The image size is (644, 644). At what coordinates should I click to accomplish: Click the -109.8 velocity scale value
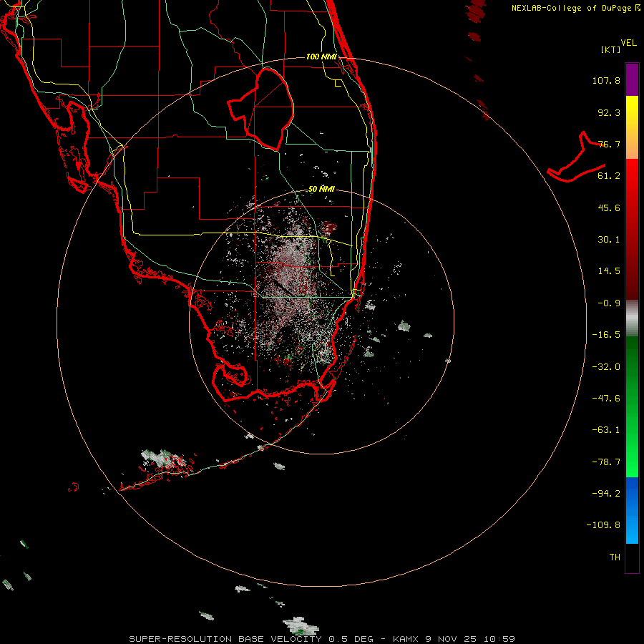[603, 525]
